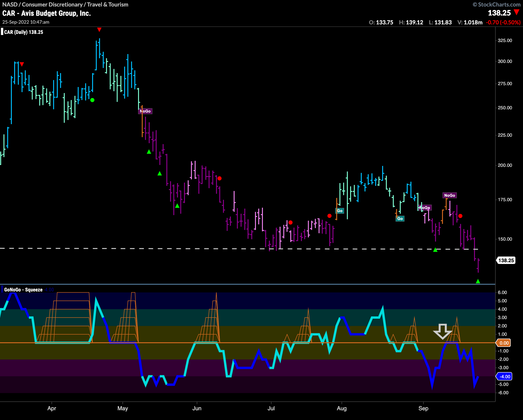Click the red circle marker in late July
This screenshot has height=420, width=523.
point(329,216)
